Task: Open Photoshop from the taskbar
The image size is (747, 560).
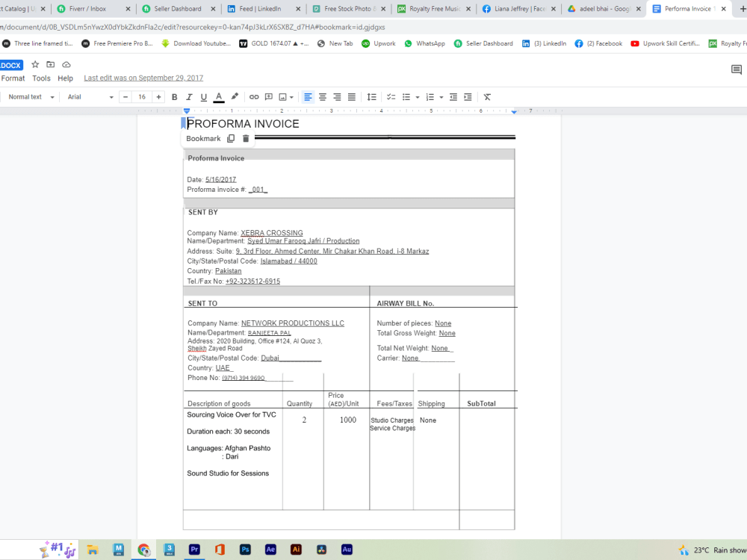Action: tap(245, 550)
